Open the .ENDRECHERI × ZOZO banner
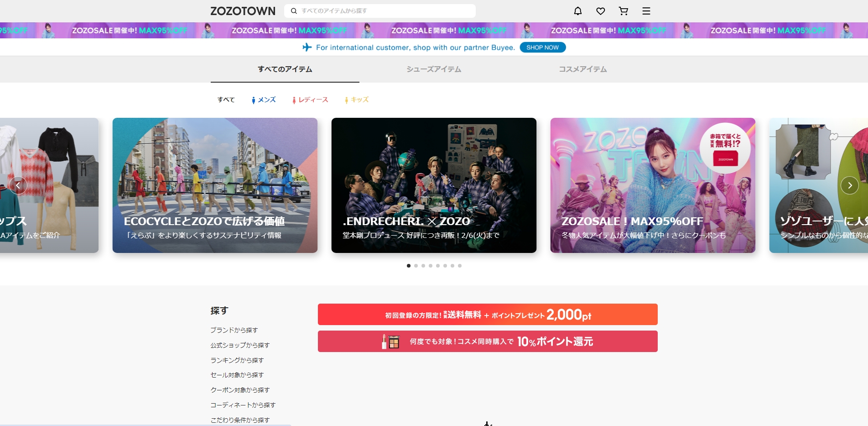The width and height of the screenshot is (868, 426). pos(434,185)
